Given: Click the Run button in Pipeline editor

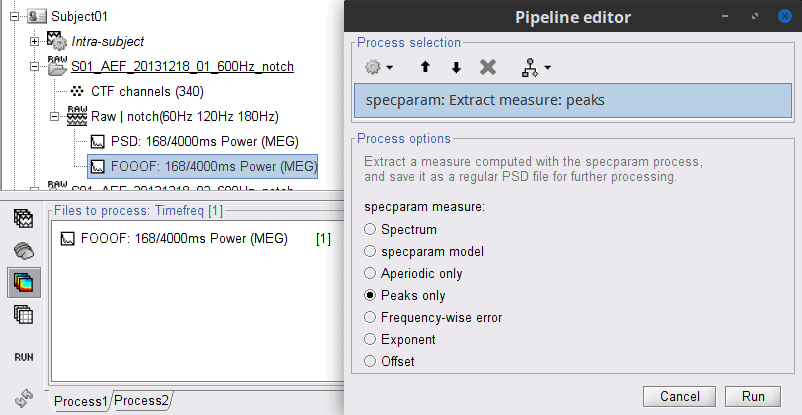Looking at the screenshot, I should point(753,396).
